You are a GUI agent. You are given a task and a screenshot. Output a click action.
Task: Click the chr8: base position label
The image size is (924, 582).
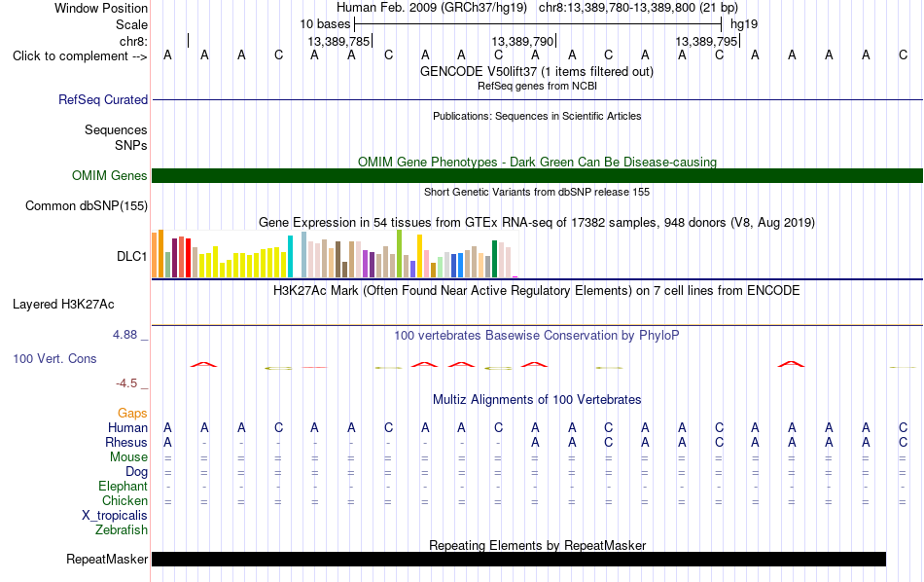[133, 41]
